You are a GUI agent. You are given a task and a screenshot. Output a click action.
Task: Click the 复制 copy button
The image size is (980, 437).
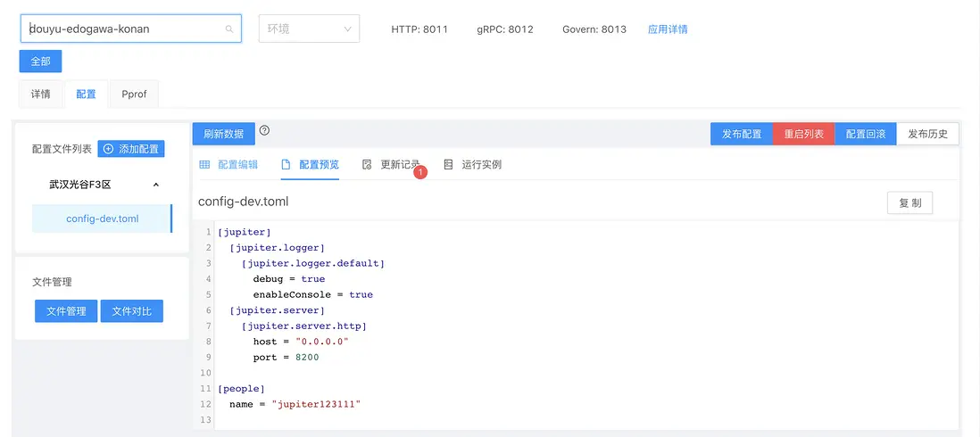(910, 203)
